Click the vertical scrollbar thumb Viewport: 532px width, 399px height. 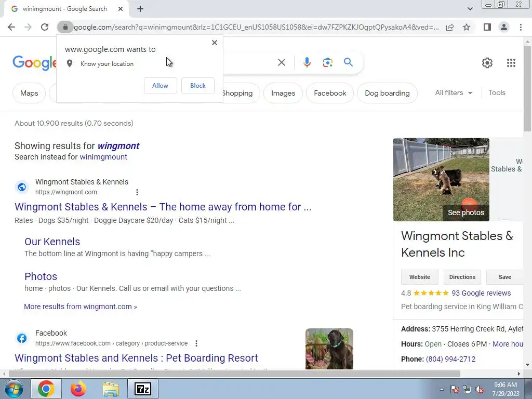tap(527, 88)
